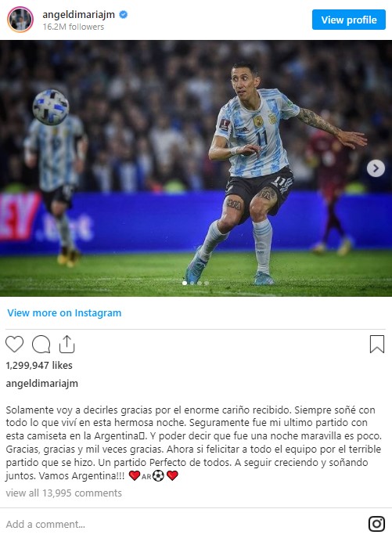The width and height of the screenshot is (392, 538).
Task: Click the Spanish caption text of the post
Action: coord(194,442)
